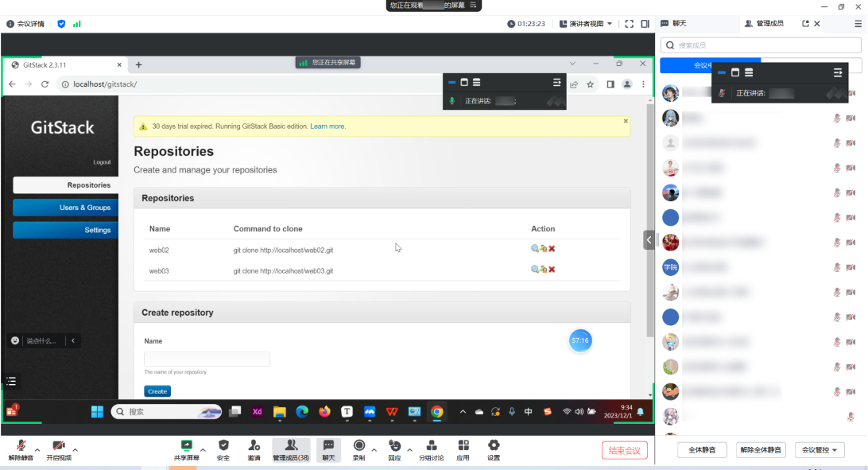Open 分组讨论 breakout rooms
The image size is (868, 470).
pyautogui.click(x=432, y=450)
